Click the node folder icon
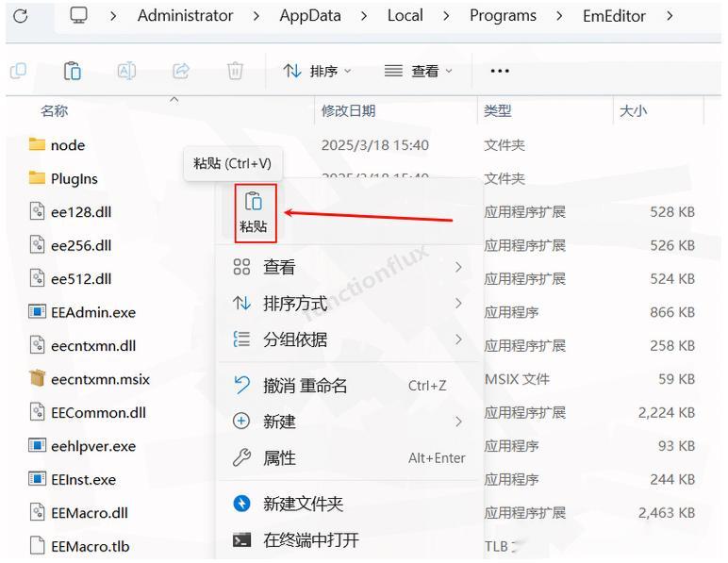The height and width of the screenshot is (563, 728). 37,144
